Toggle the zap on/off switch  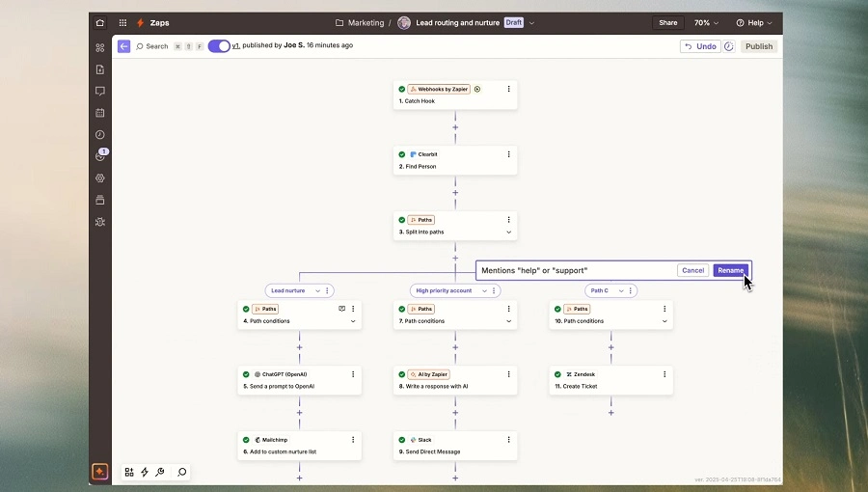pyautogui.click(x=219, y=46)
